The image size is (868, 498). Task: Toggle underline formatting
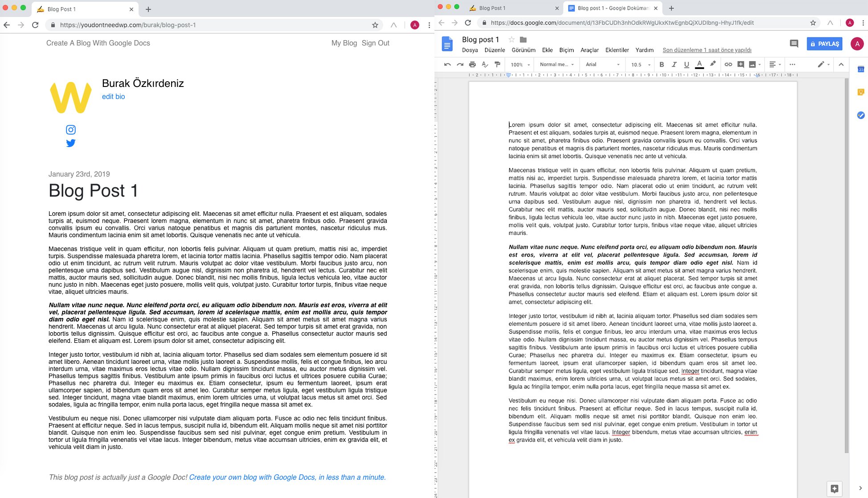687,64
